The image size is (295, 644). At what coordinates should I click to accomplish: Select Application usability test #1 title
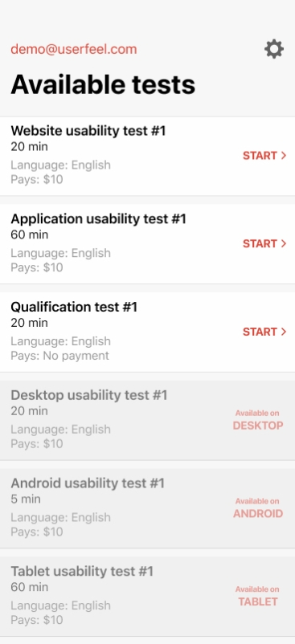tap(99, 219)
